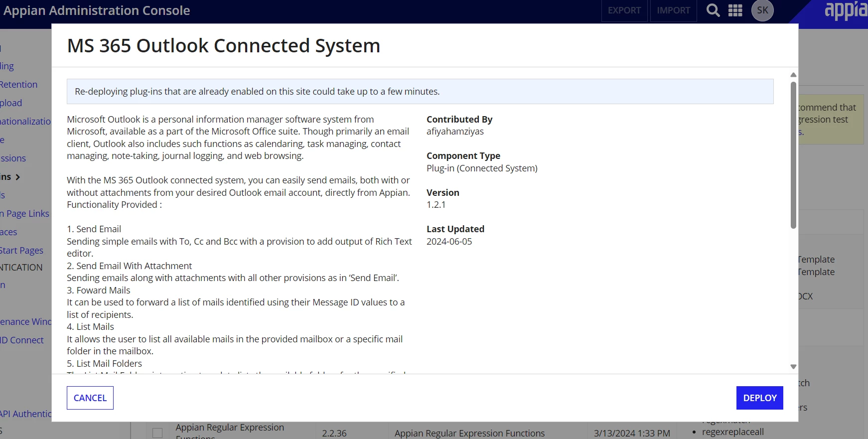Open the API Authentication sidebar link
The image size is (868, 439).
click(x=25, y=414)
